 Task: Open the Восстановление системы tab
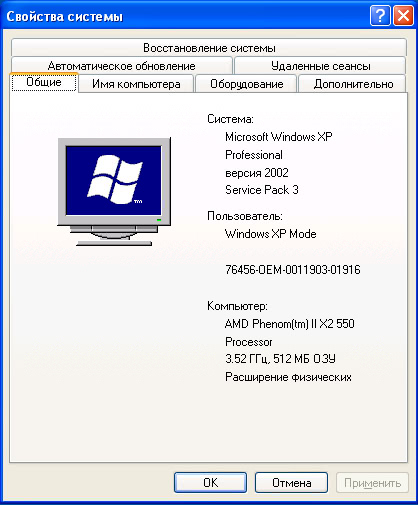tap(209, 48)
